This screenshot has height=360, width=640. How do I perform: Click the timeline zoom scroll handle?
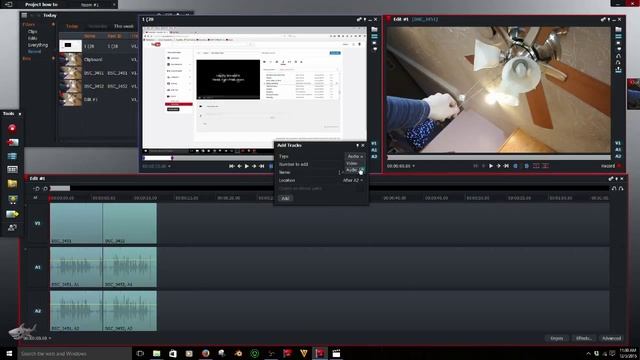[60, 188]
